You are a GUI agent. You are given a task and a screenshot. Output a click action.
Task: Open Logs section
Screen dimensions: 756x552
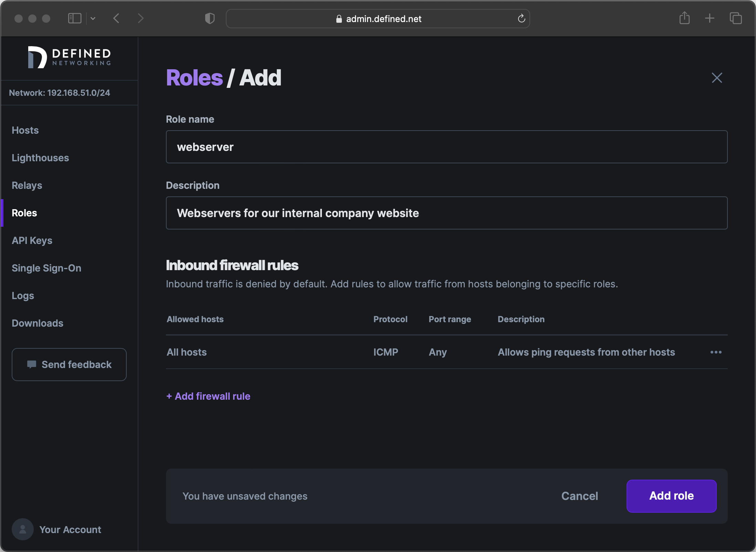(23, 295)
